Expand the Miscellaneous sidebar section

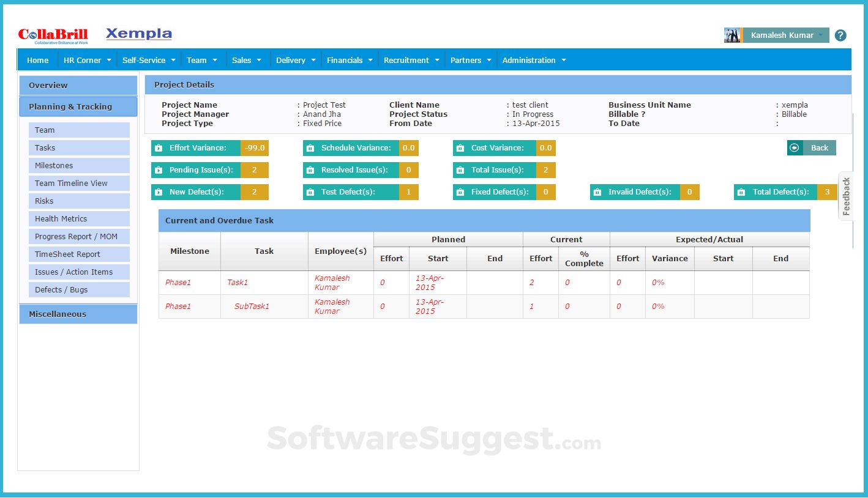point(78,314)
